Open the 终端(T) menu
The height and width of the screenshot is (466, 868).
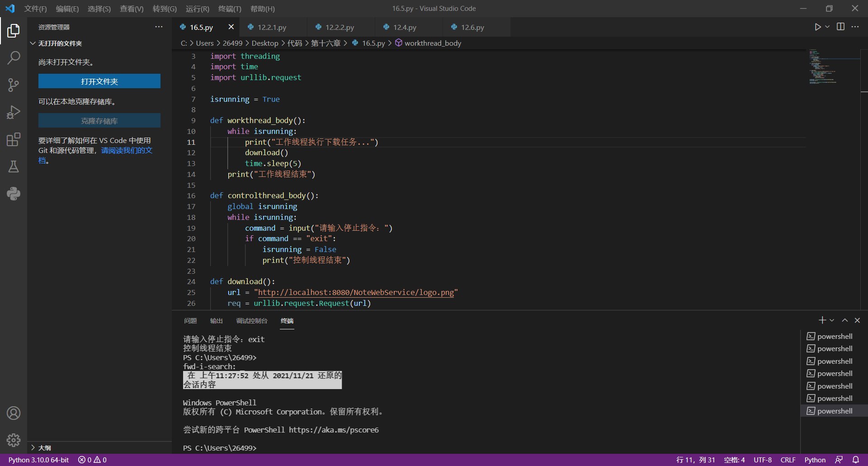point(230,9)
